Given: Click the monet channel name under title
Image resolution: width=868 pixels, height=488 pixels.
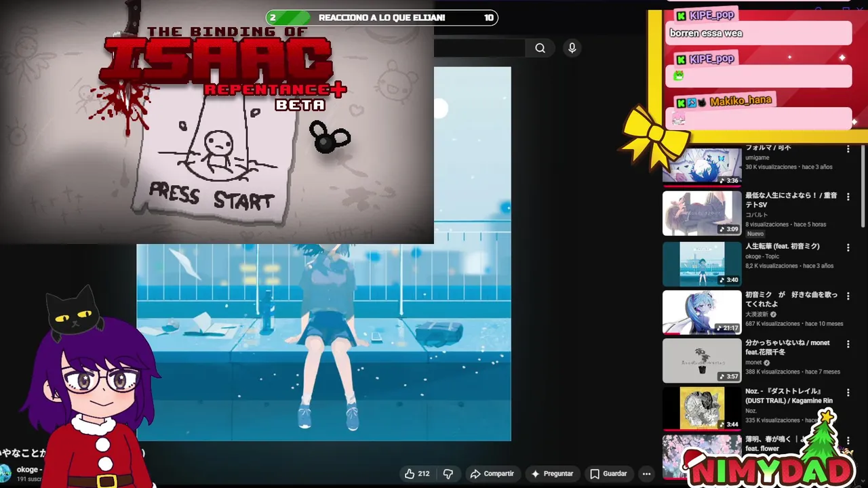Looking at the screenshot, I should pos(753,363).
